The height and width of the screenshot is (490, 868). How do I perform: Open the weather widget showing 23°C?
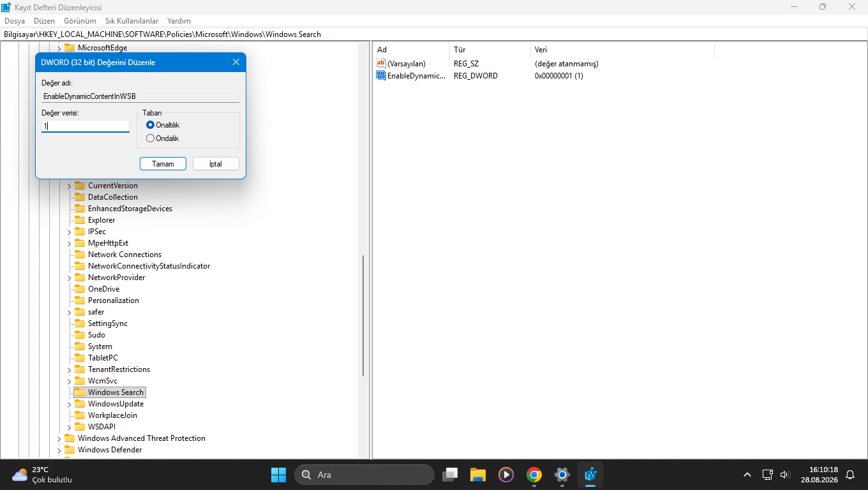(42, 475)
